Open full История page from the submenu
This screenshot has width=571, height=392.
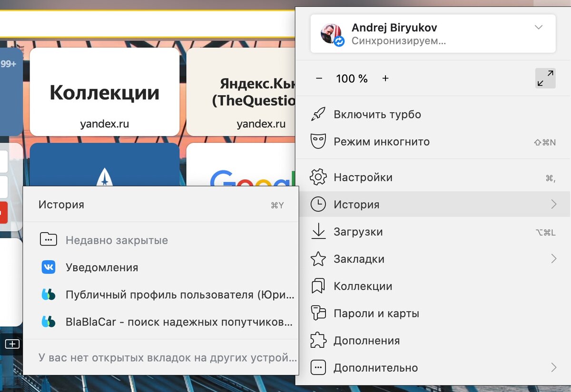pos(161,205)
